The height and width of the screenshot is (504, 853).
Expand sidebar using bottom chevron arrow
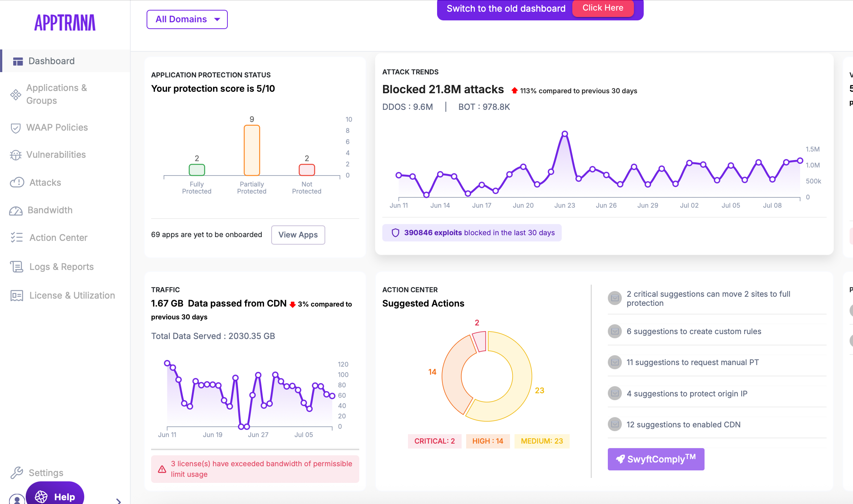click(119, 501)
